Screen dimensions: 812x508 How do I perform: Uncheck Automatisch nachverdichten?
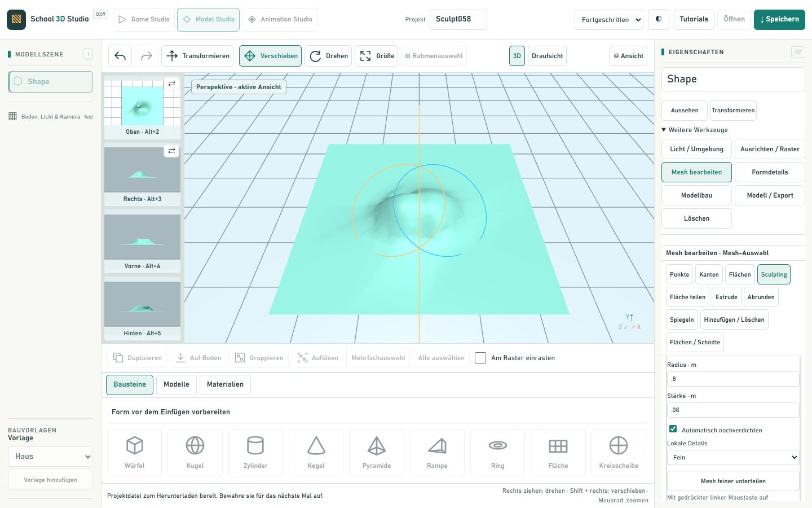coord(673,429)
